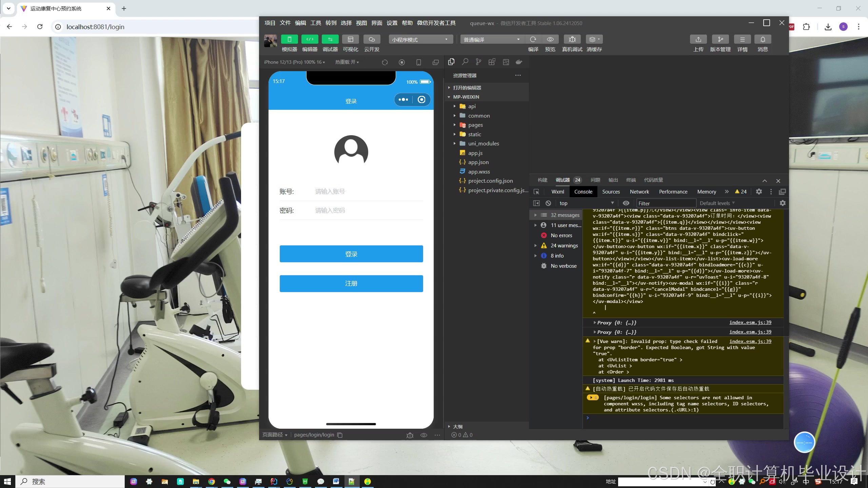Open the 工具 menu
This screenshot has height=488, width=868.
coord(315,23)
